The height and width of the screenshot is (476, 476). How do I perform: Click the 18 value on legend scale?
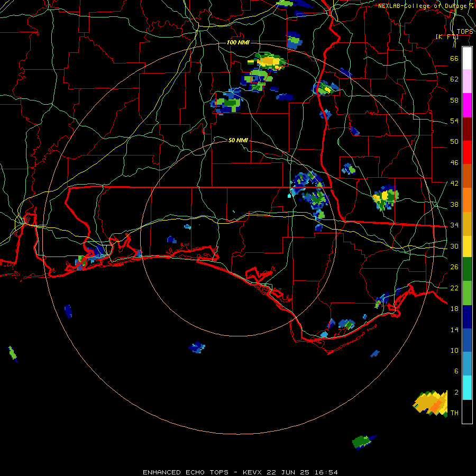(454, 309)
